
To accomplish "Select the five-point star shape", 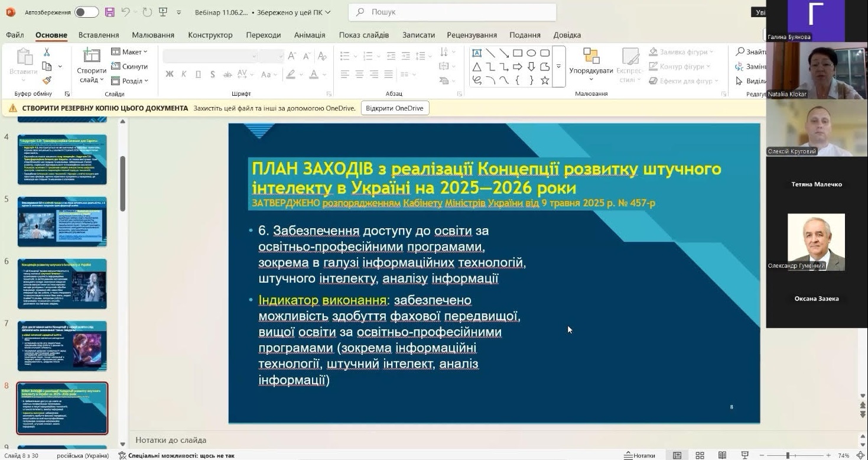I will click(545, 80).
